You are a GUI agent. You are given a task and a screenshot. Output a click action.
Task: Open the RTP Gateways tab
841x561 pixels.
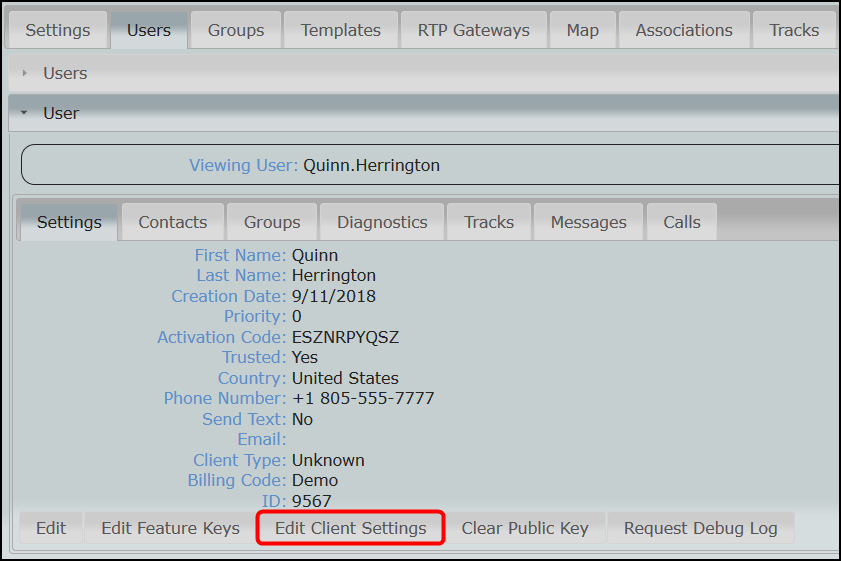click(473, 30)
